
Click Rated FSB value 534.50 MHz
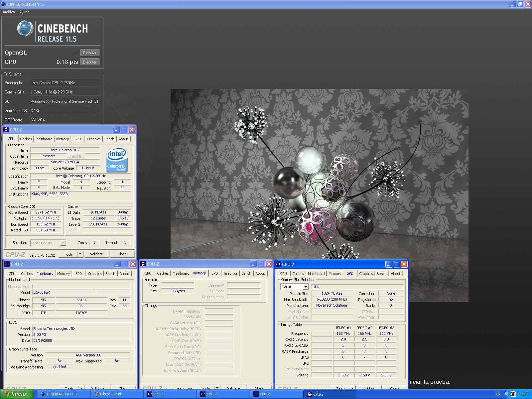pyautogui.click(x=46, y=230)
